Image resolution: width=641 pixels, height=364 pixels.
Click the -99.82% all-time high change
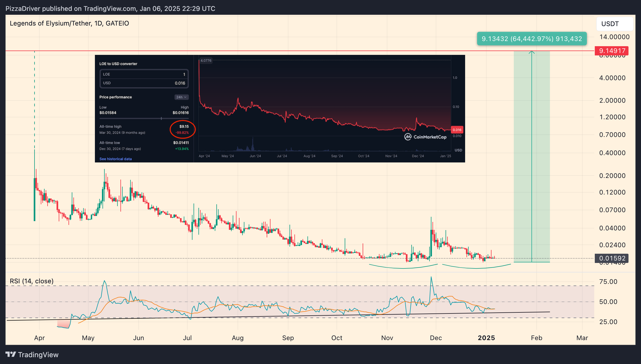(182, 133)
